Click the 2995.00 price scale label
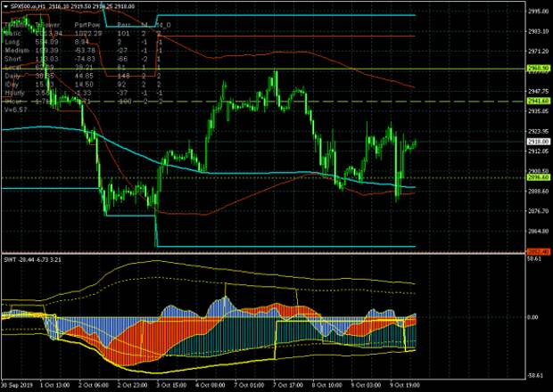Viewport: 553px width, 392px height. [539, 12]
